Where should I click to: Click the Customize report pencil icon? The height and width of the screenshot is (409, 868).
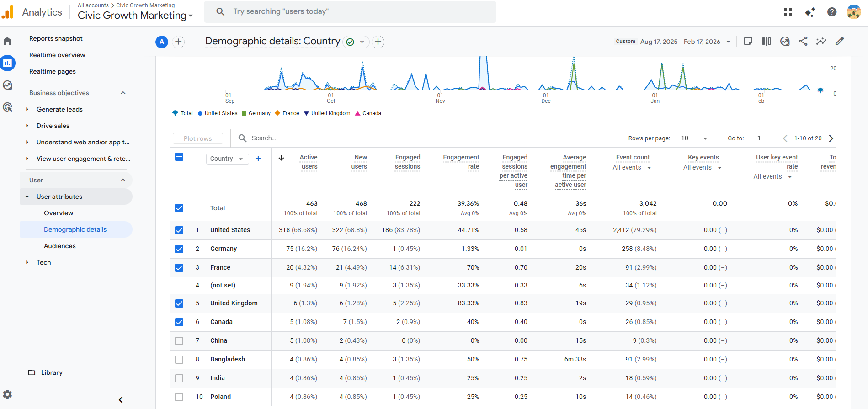tap(840, 41)
